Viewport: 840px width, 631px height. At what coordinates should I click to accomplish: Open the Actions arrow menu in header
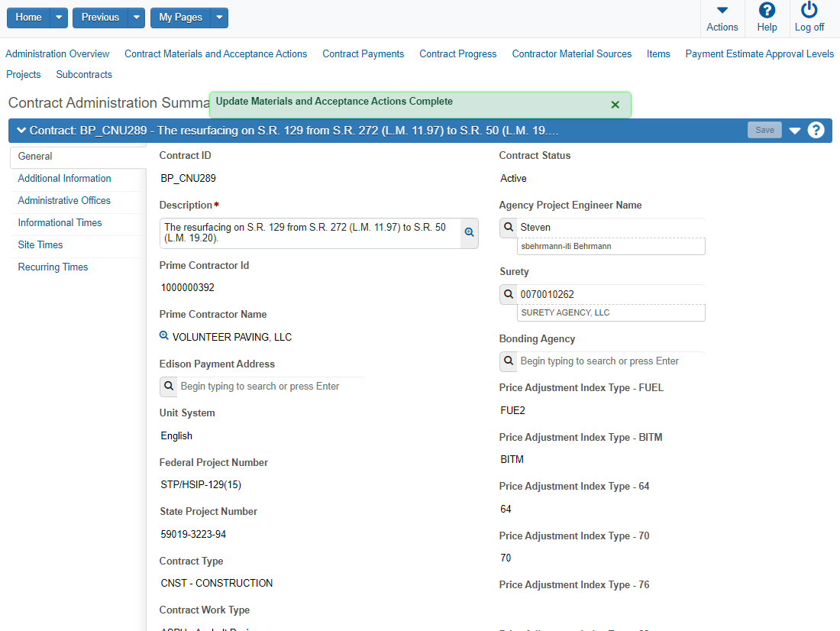[722, 11]
